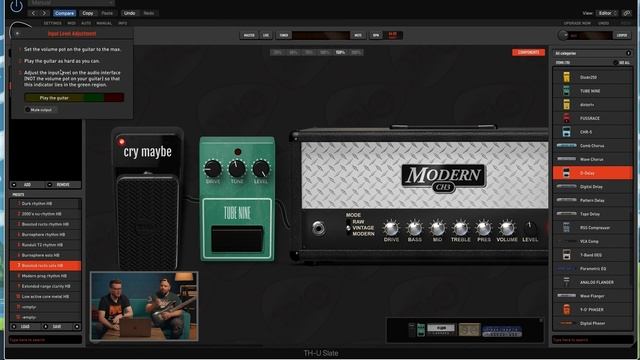Open the All categories dropdown
Screen dimensions: 640x360
[592, 53]
